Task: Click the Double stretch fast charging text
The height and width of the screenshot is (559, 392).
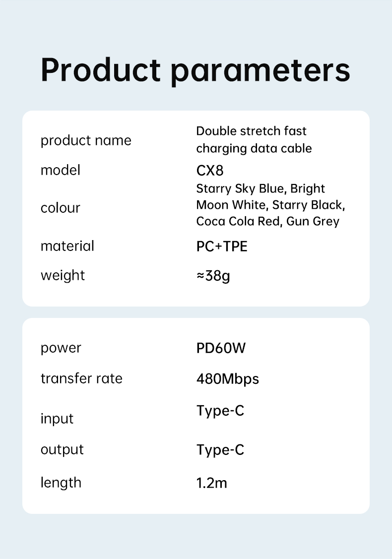Action: point(254,140)
